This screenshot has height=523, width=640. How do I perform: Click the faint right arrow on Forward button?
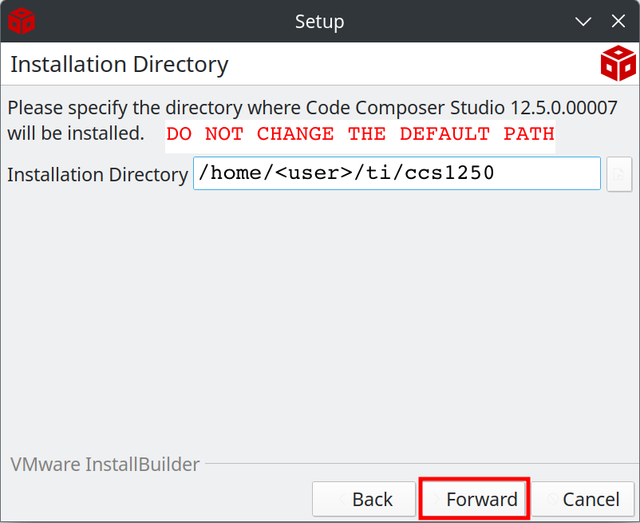[434, 499]
